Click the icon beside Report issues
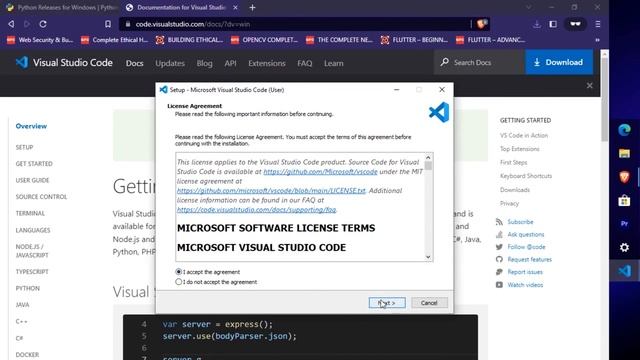 (499, 272)
